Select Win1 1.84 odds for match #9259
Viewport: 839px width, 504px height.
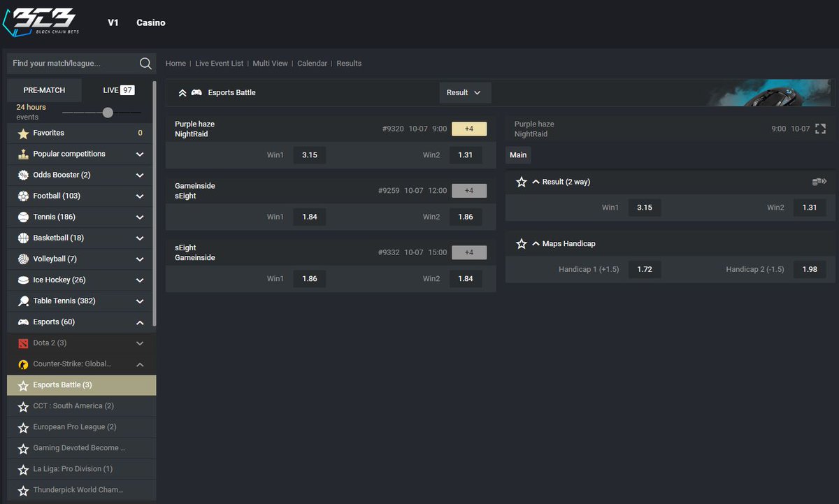pos(310,217)
